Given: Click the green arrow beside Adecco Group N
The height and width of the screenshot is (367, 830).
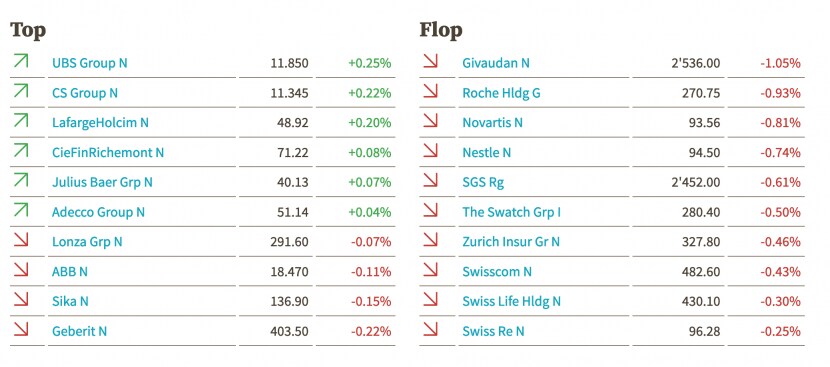Looking at the screenshot, I should pos(21,210).
